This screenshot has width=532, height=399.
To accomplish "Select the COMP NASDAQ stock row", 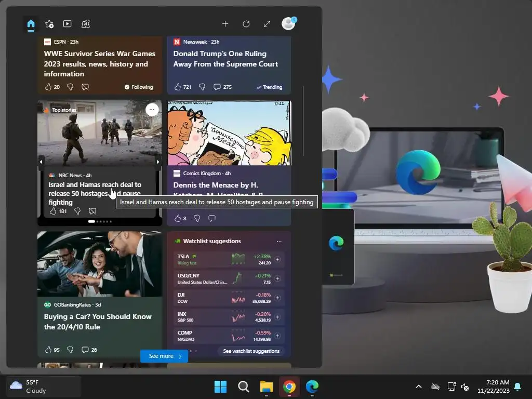I will pos(229,336).
